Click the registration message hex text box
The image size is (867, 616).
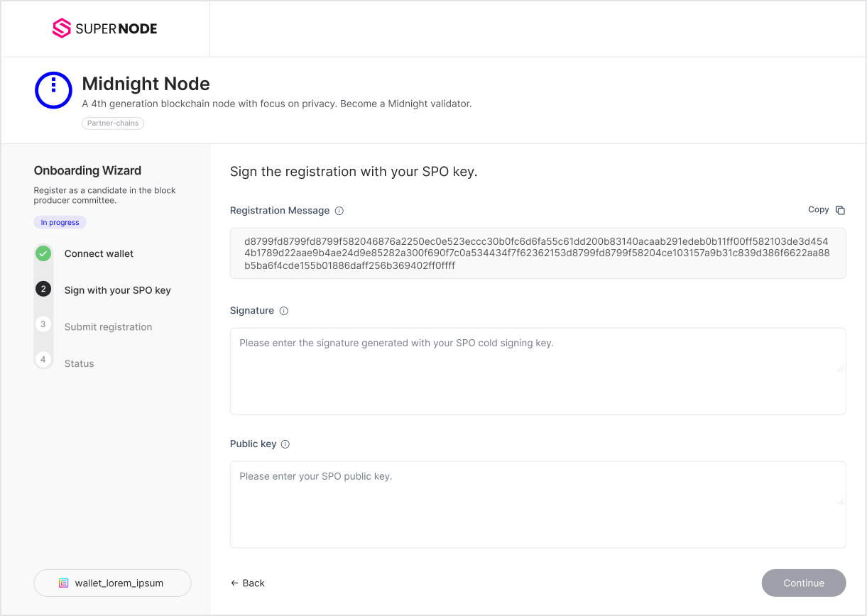tap(538, 253)
